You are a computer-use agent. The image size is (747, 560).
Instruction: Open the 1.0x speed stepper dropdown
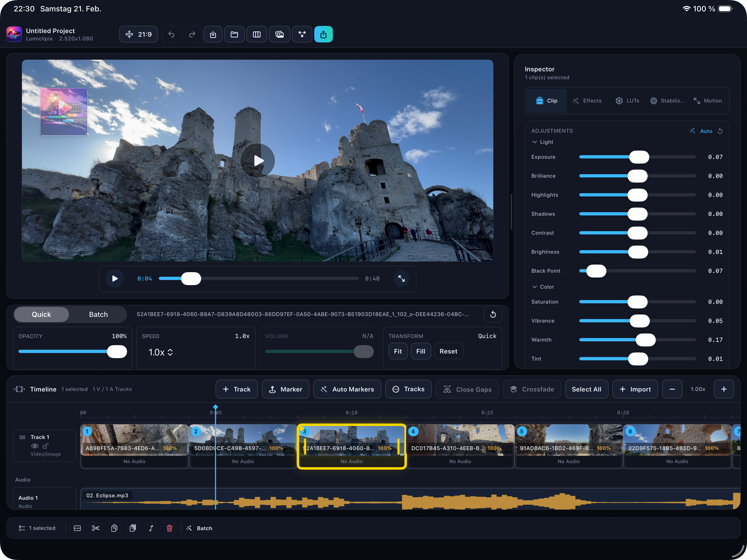pos(170,352)
